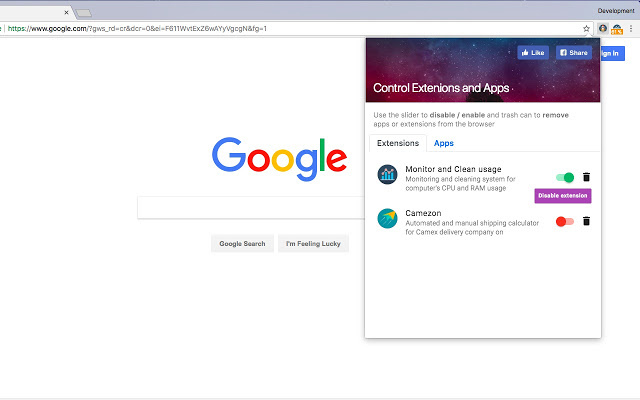
Task: Click the I'm Feeling Lucky button
Action: pyautogui.click(x=313, y=243)
